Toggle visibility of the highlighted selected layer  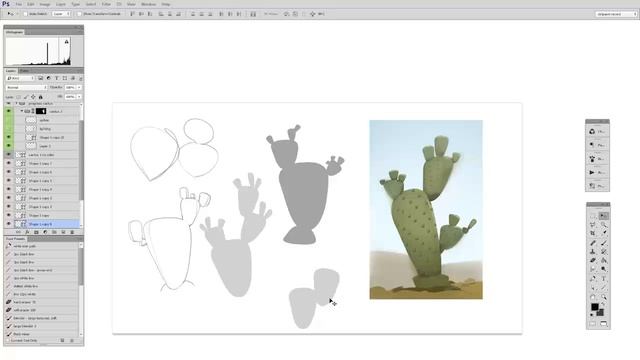[9, 224]
